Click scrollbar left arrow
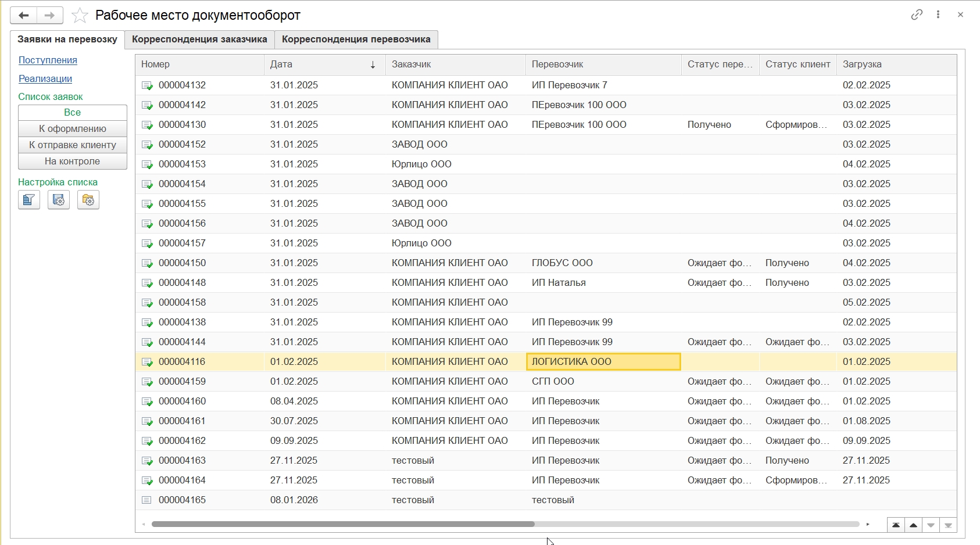 144,524
